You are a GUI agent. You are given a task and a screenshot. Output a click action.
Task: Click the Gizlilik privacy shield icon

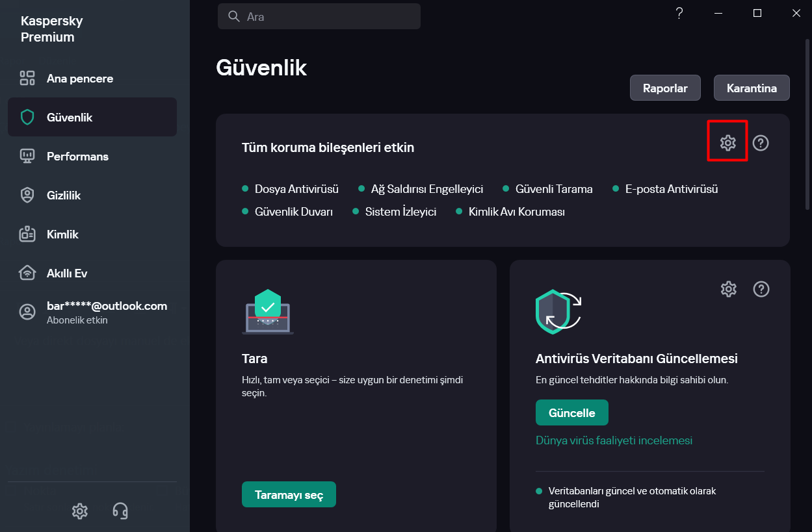point(27,196)
